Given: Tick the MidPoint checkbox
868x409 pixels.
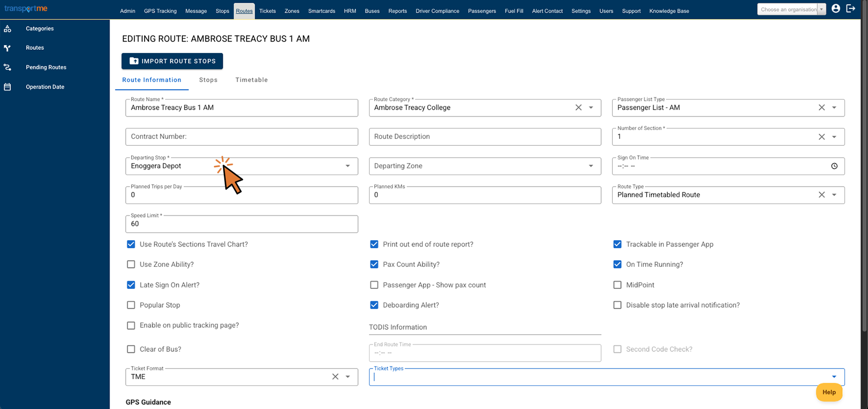Looking at the screenshot, I should (617, 285).
